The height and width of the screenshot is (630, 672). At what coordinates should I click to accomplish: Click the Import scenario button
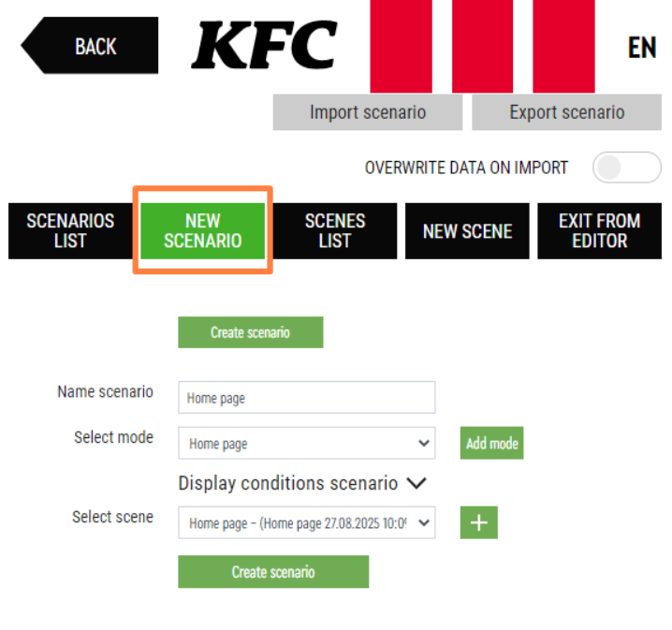tap(367, 112)
